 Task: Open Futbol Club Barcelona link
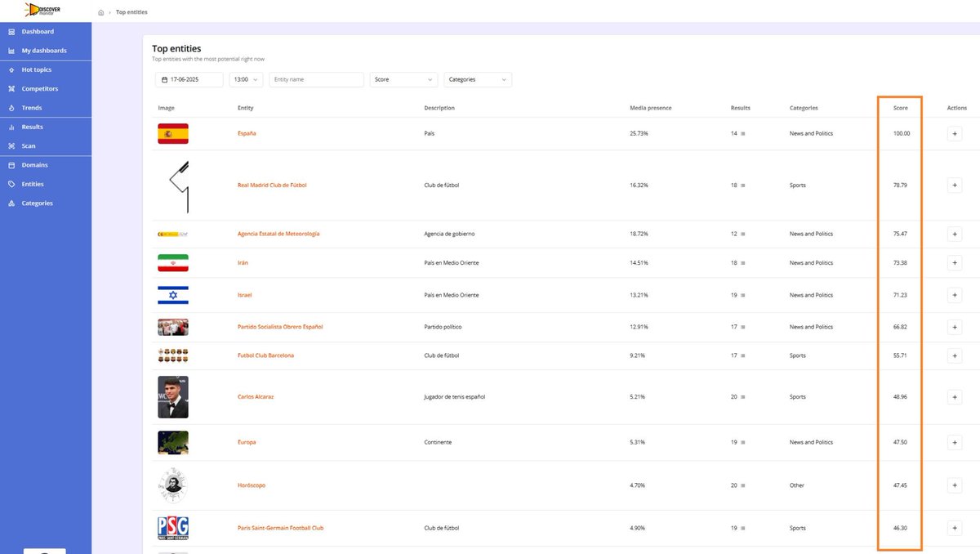click(265, 355)
